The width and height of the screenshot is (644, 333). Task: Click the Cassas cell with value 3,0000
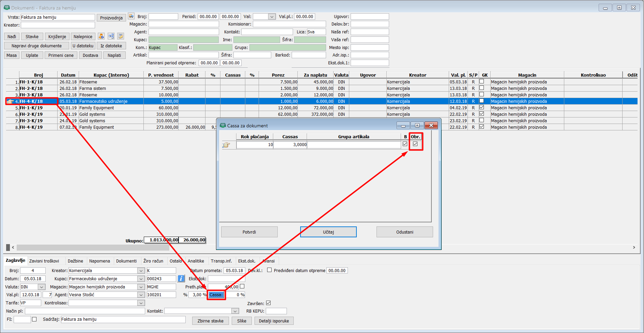(x=290, y=145)
